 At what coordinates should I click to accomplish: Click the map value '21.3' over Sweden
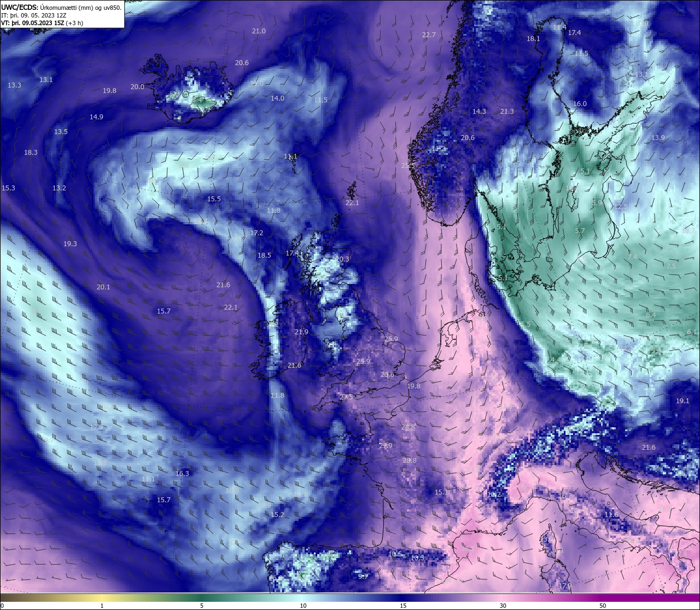(507, 112)
